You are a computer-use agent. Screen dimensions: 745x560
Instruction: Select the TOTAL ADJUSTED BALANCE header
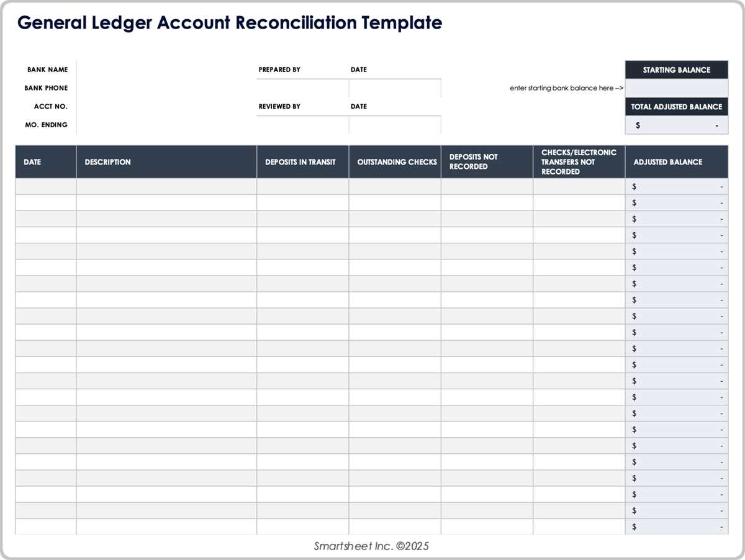point(677,107)
